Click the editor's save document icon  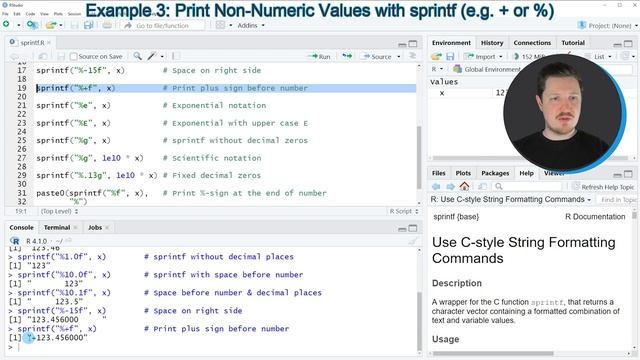61,56
